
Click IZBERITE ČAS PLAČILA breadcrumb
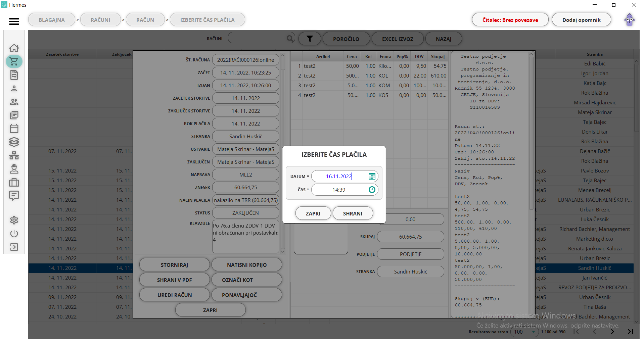click(208, 20)
